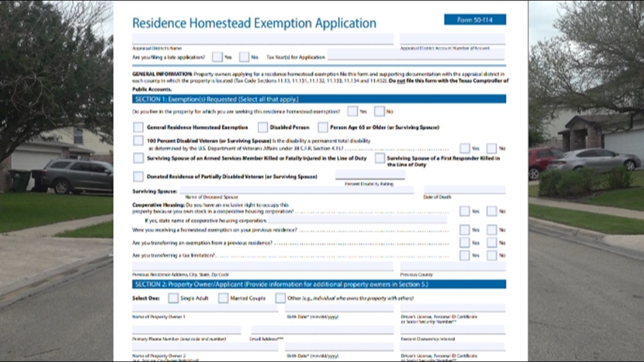Select Donated Residence of Partially Disabled Veteran

138,177
